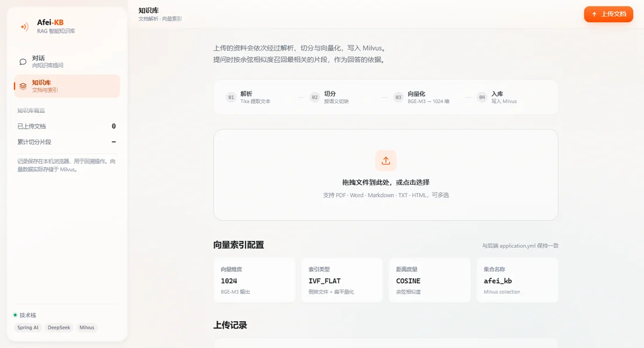Click step badge 01 for 解析
The height and width of the screenshot is (348, 644).
(231, 97)
